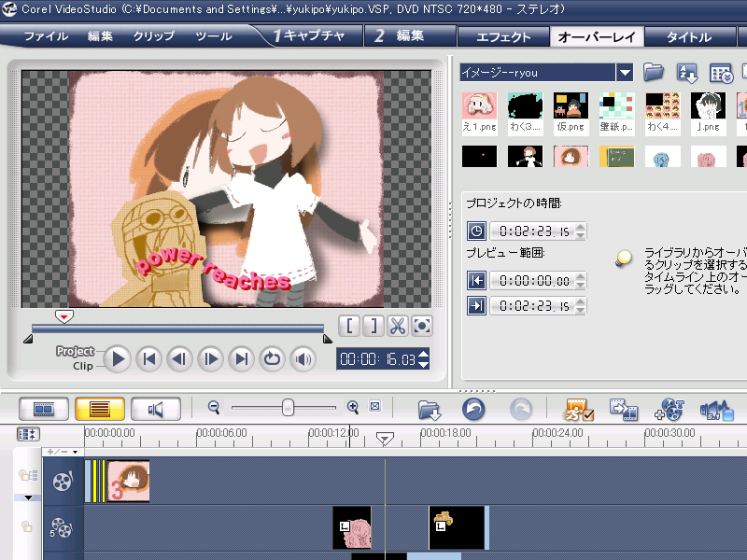Click the project duration clock icon
Viewport: 747px width, 560px height.
point(476,231)
